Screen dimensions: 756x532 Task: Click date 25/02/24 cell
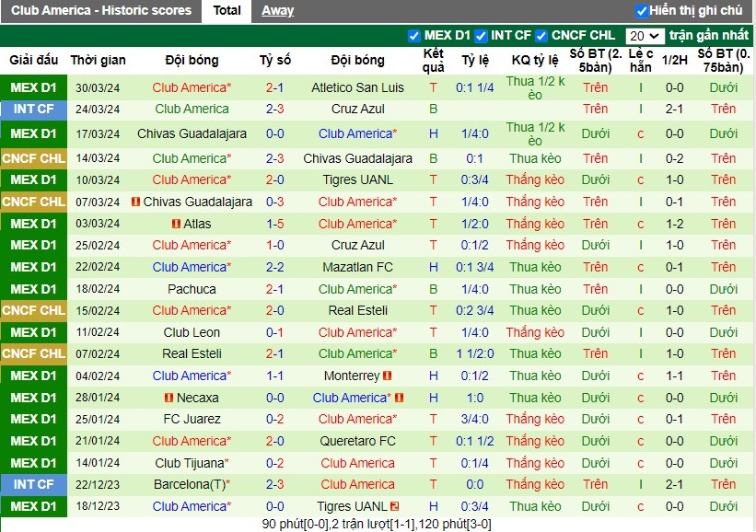[98, 245]
